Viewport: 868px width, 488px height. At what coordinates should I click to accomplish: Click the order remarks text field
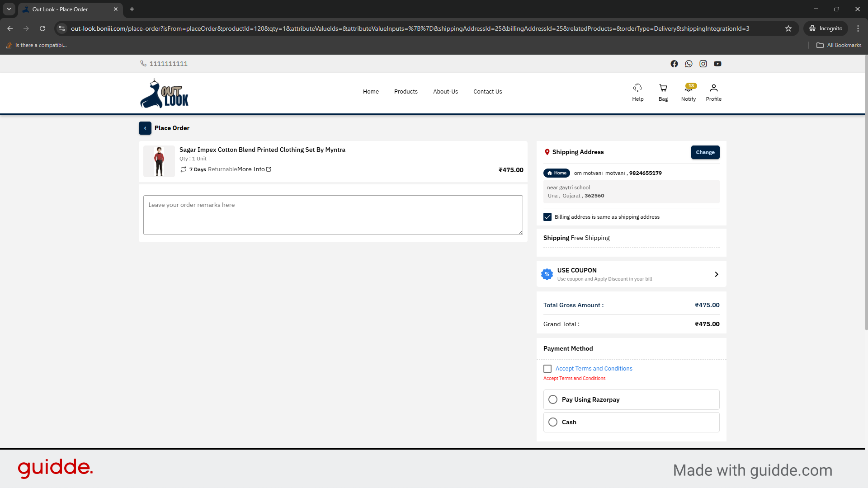pos(333,215)
